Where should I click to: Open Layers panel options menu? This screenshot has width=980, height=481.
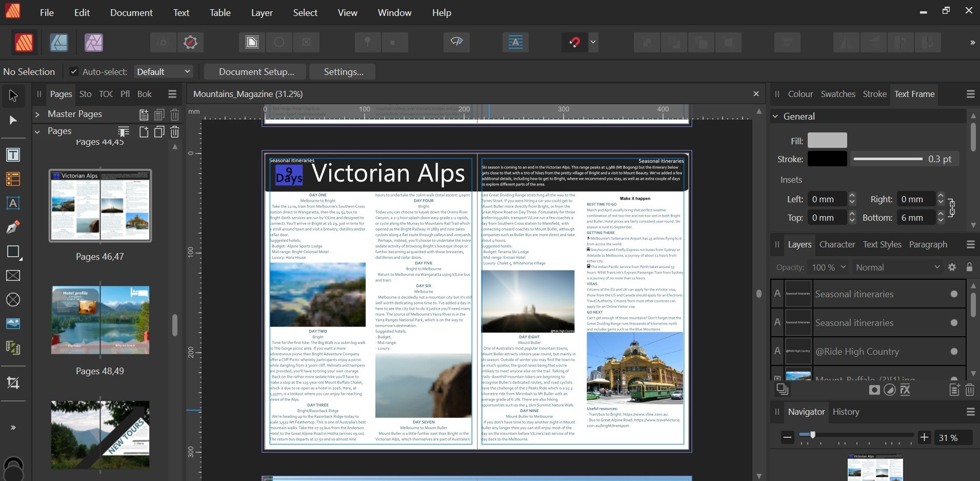point(970,245)
